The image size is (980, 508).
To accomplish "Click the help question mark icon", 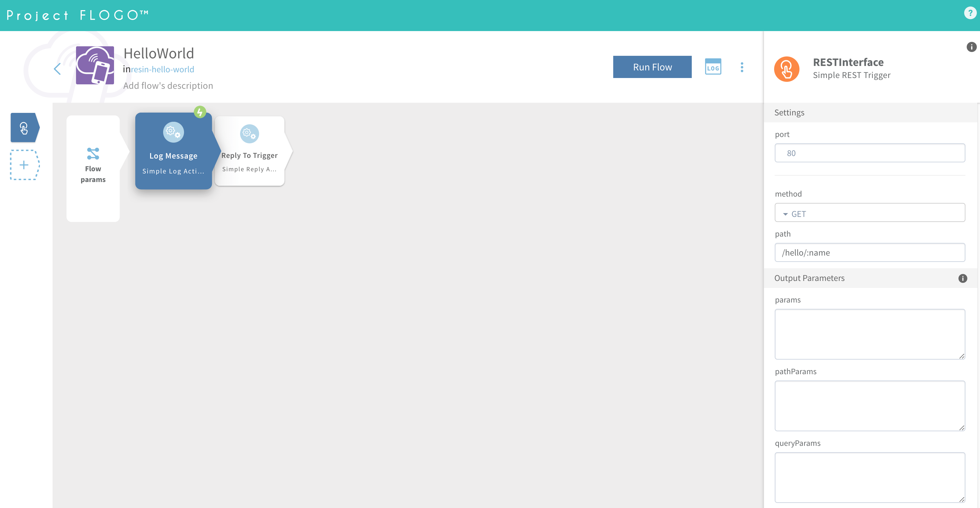I will (970, 13).
